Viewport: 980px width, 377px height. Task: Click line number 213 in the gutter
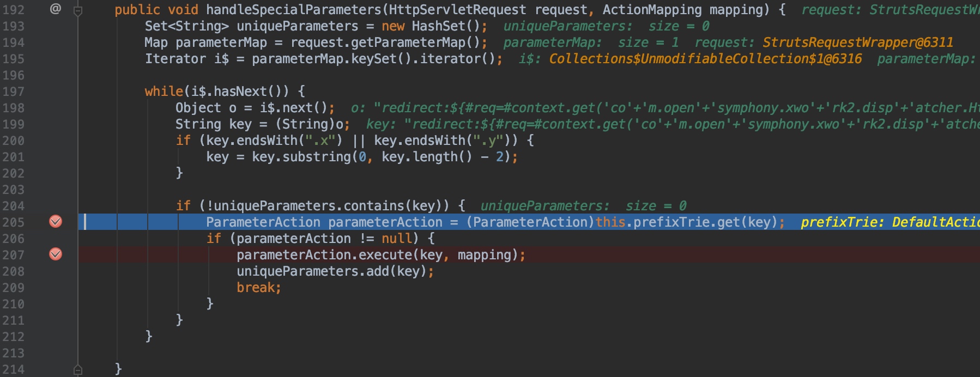point(14,353)
